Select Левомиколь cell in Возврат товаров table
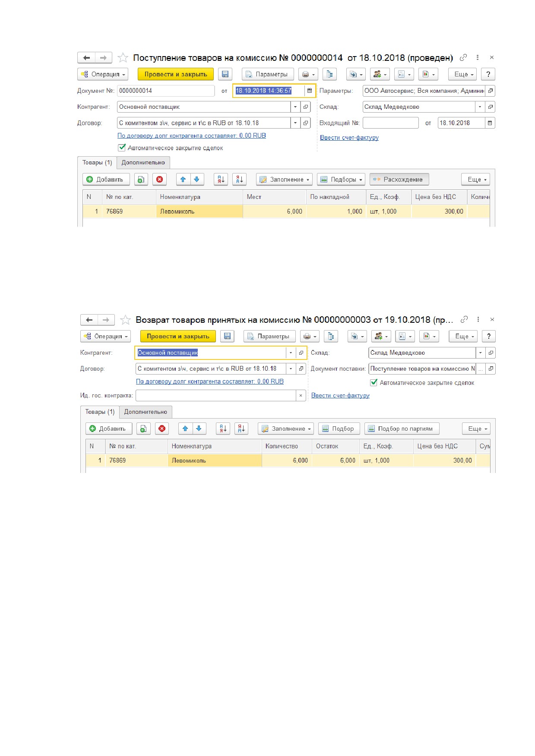Viewport: 535px width, 756px height. pyautogui.click(x=215, y=460)
